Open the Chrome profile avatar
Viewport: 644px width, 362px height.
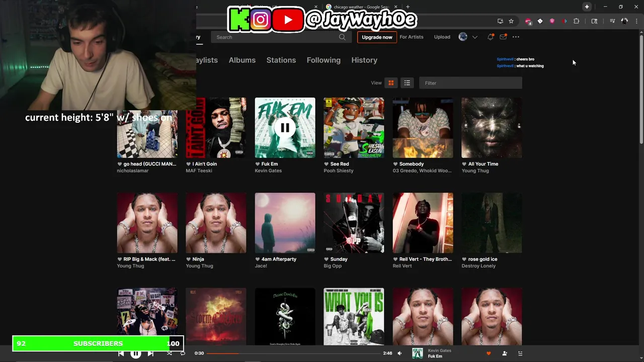click(624, 21)
